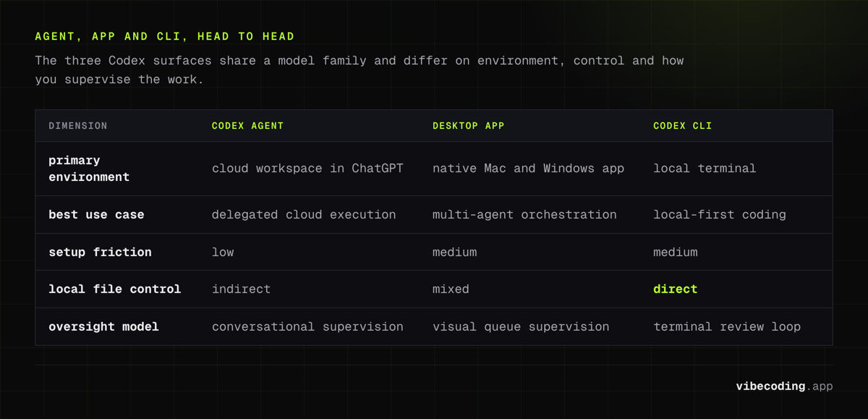This screenshot has width=868, height=419.
Task: Select the 'local file control' row label
Action: coord(115,289)
